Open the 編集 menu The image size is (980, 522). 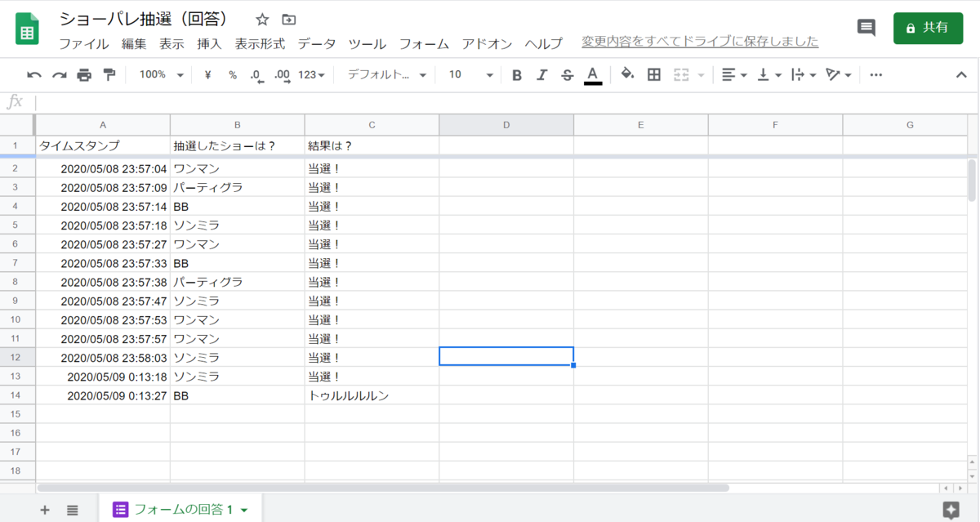click(x=134, y=44)
